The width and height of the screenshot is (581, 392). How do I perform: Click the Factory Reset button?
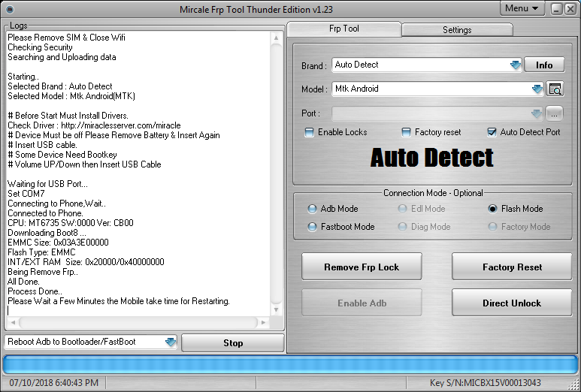[512, 267]
